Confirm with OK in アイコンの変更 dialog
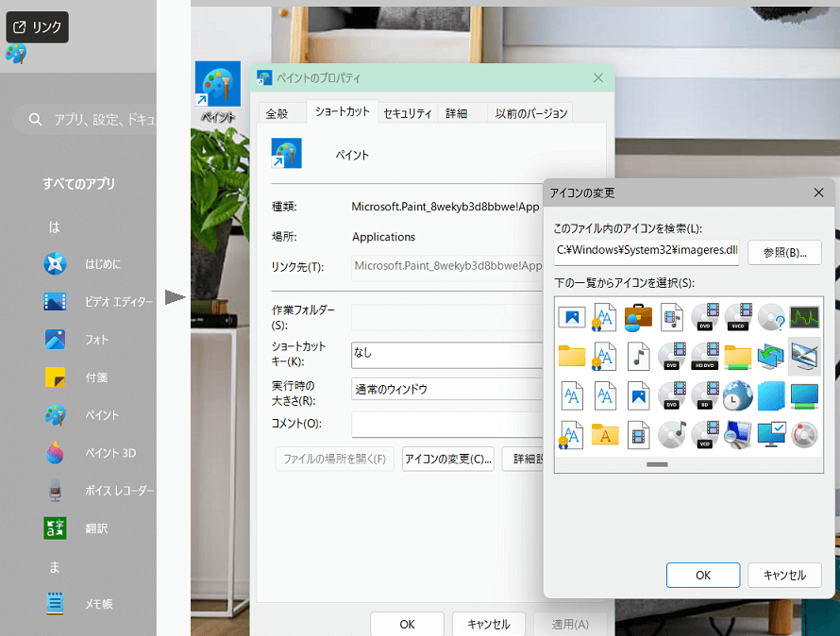840x636 pixels. 703,575
